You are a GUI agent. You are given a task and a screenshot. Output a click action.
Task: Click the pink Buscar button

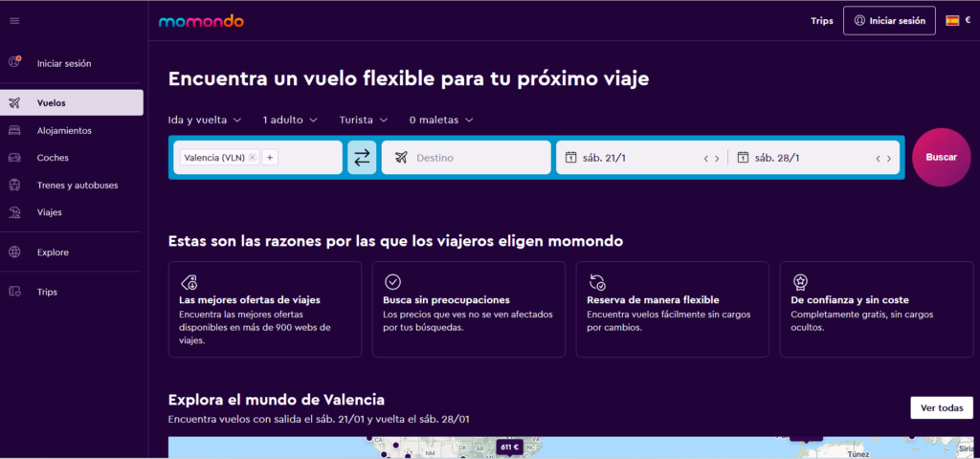(942, 158)
